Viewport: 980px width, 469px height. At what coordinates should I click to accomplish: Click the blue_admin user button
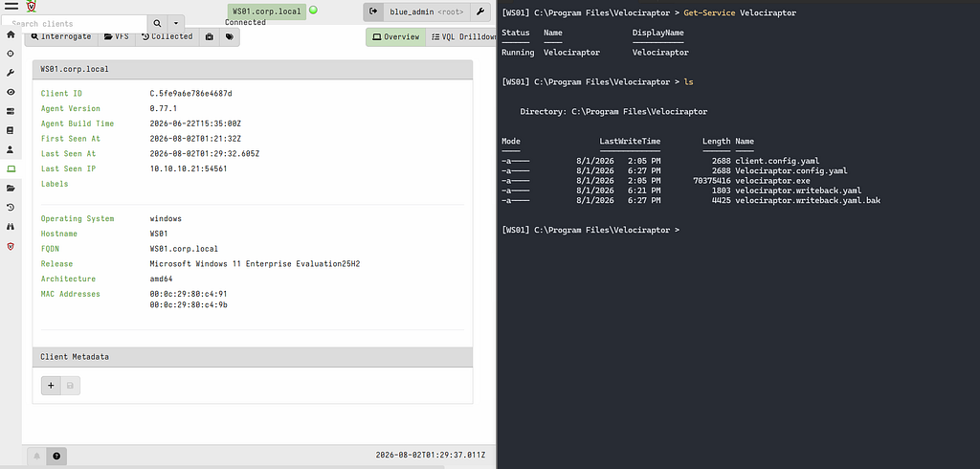tap(427, 11)
